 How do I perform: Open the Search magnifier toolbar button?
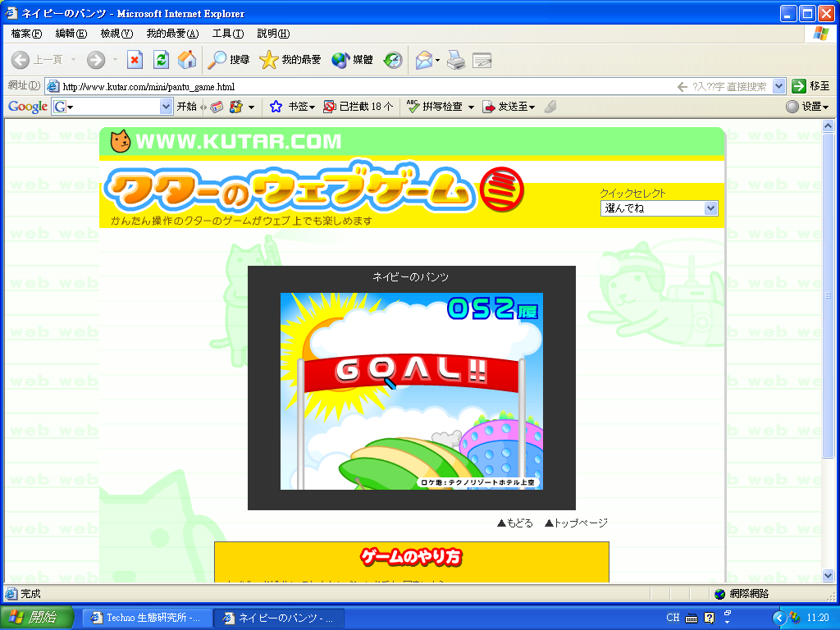point(229,59)
